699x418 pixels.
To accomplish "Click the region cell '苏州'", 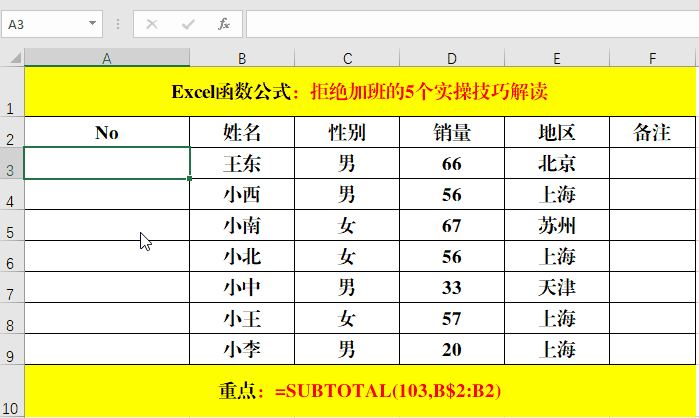I will click(x=557, y=225).
